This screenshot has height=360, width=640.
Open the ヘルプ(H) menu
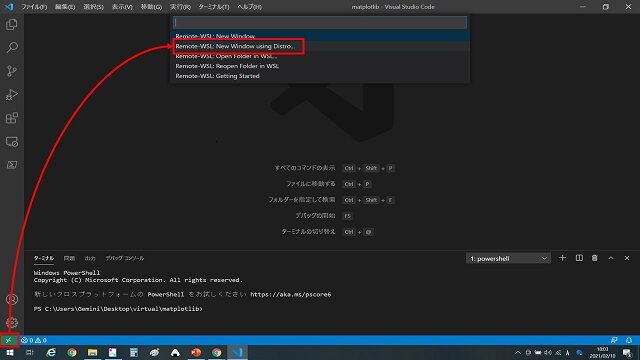(249, 7)
